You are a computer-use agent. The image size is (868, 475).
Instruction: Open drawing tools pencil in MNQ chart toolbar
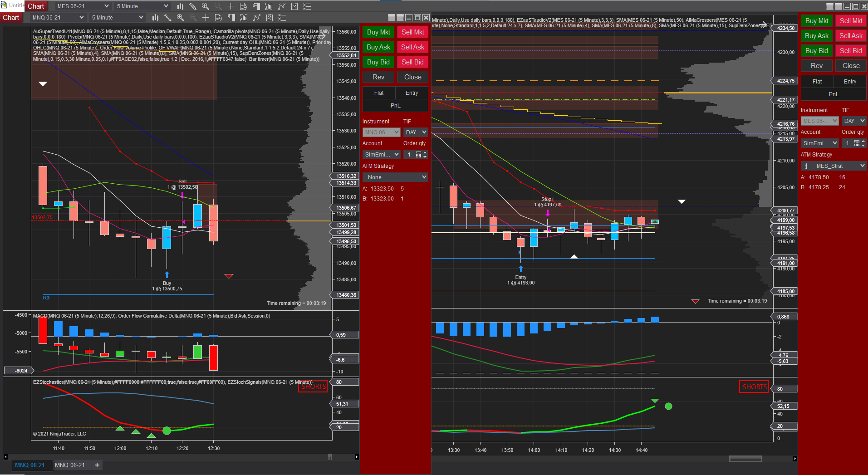[x=168, y=18]
